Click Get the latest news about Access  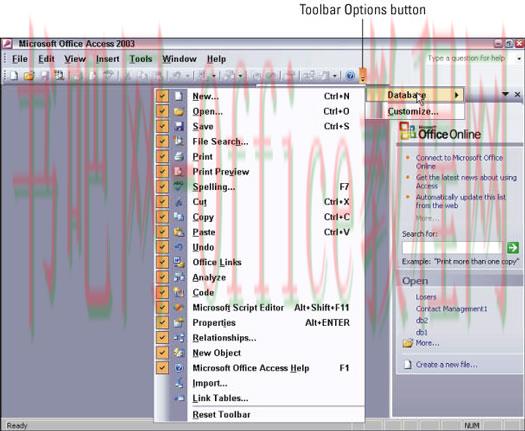tap(466, 182)
